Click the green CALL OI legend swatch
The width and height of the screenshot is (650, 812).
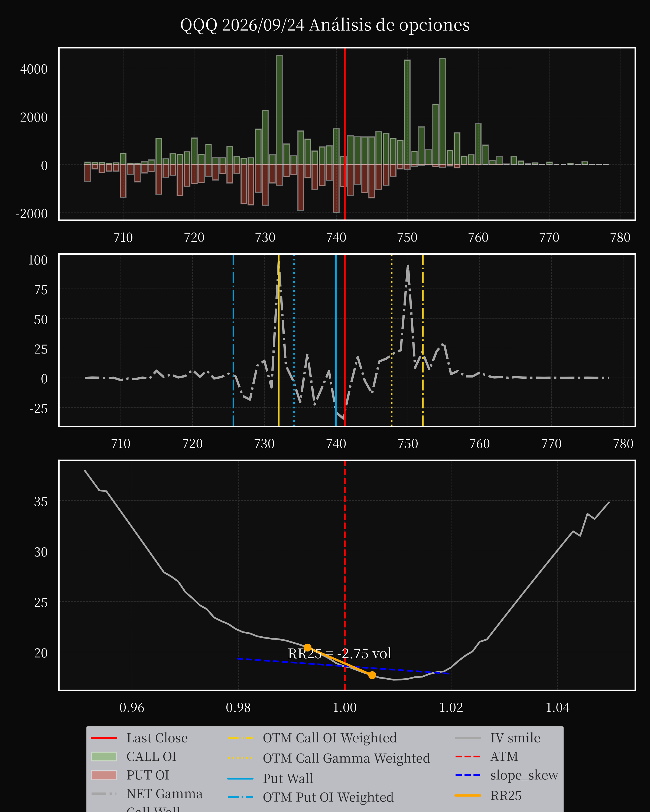[x=104, y=756]
